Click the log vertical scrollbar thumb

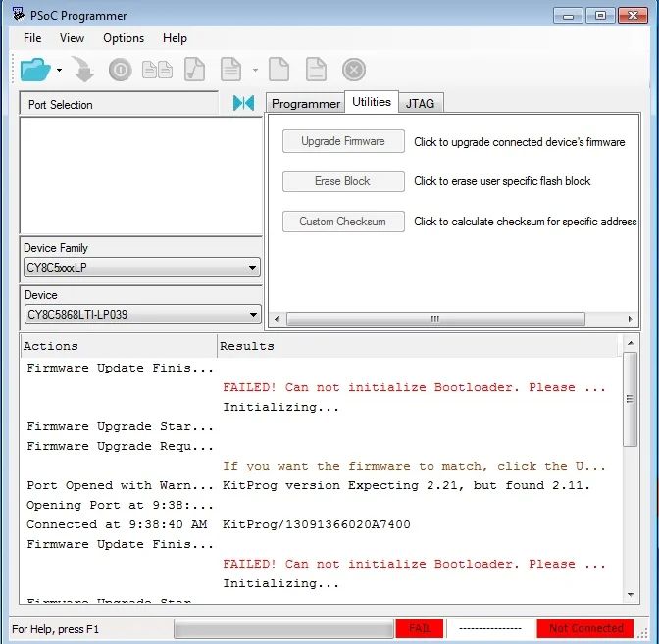click(630, 400)
